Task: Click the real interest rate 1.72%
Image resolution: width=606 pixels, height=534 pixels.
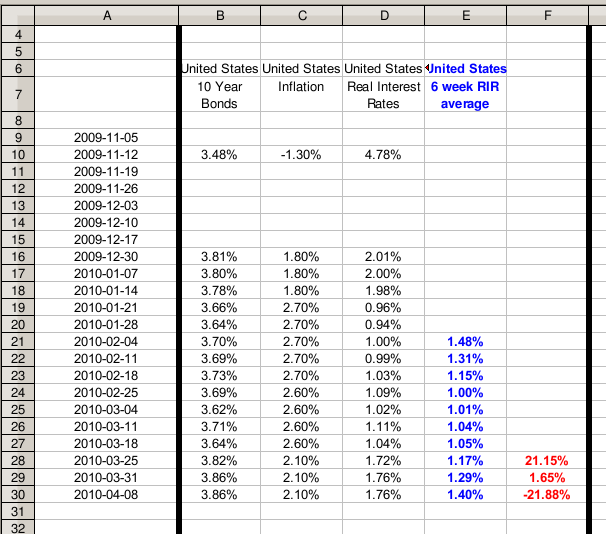Action: pyautogui.click(x=383, y=461)
